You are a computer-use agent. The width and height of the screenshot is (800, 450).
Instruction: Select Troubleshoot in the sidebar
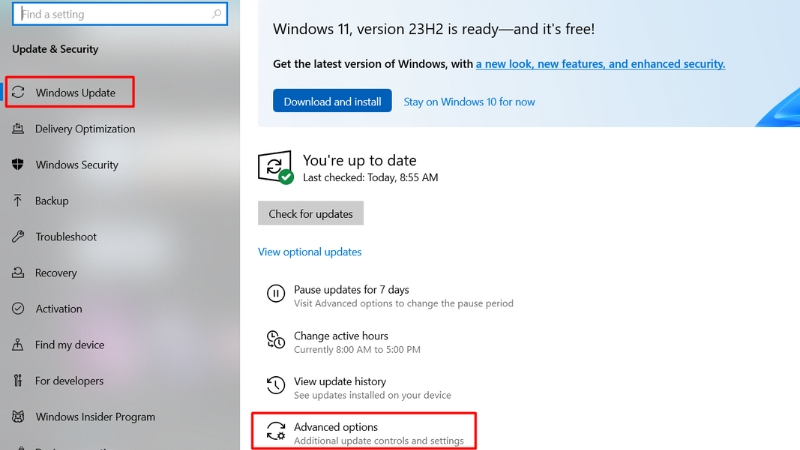click(66, 237)
